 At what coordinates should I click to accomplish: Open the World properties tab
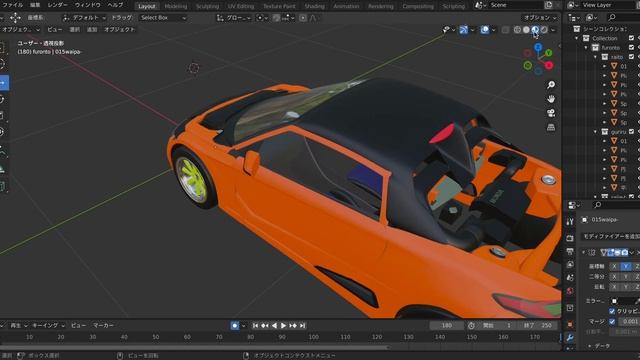pos(570,291)
